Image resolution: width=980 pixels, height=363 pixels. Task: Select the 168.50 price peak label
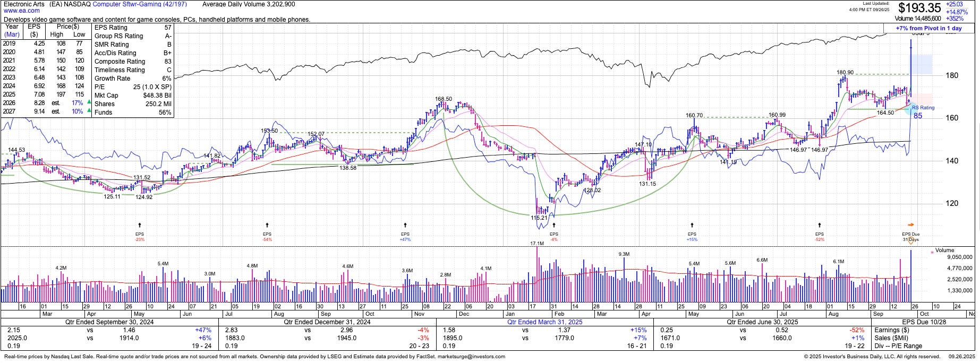coord(443,99)
